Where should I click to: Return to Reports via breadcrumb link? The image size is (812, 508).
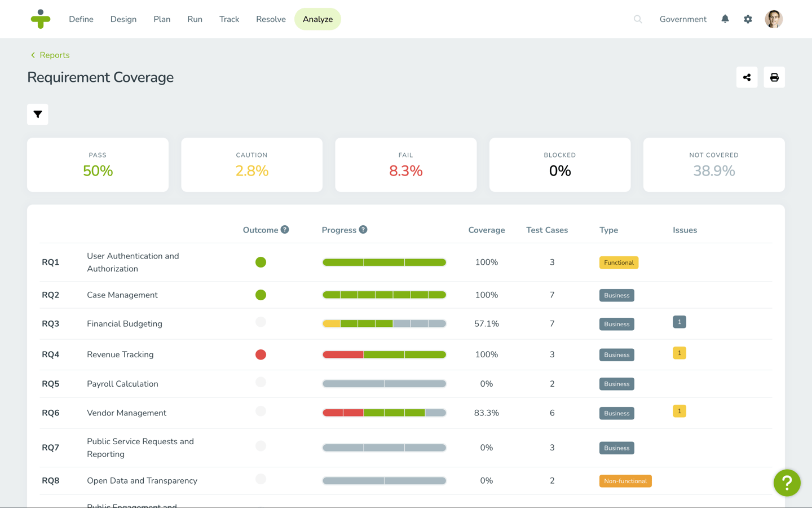point(55,55)
